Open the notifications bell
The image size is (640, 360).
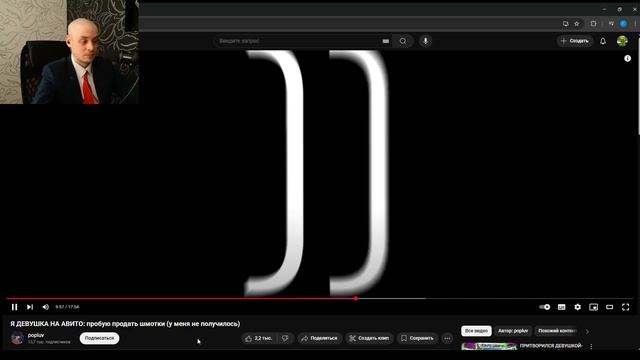[x=603, y=41]
